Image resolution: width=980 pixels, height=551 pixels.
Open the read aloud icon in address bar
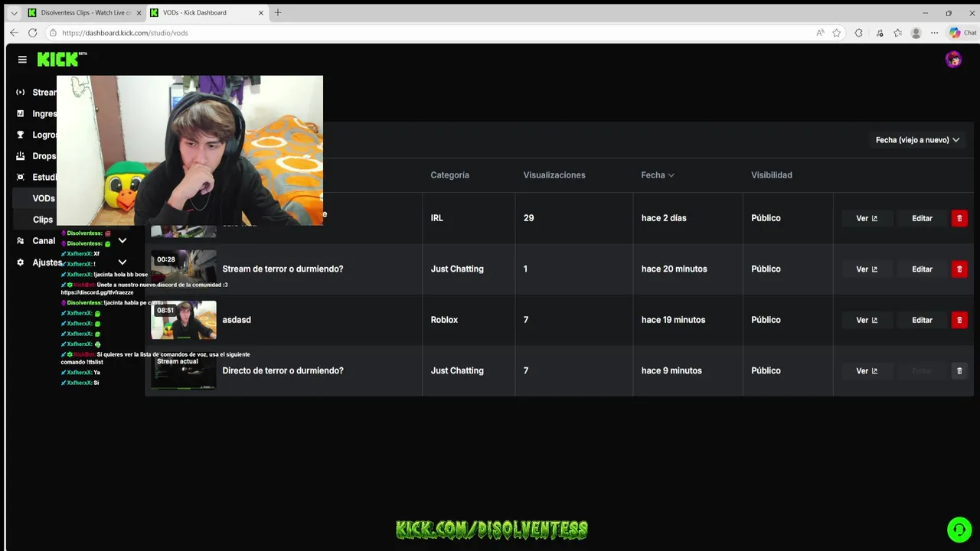[820, 33]
